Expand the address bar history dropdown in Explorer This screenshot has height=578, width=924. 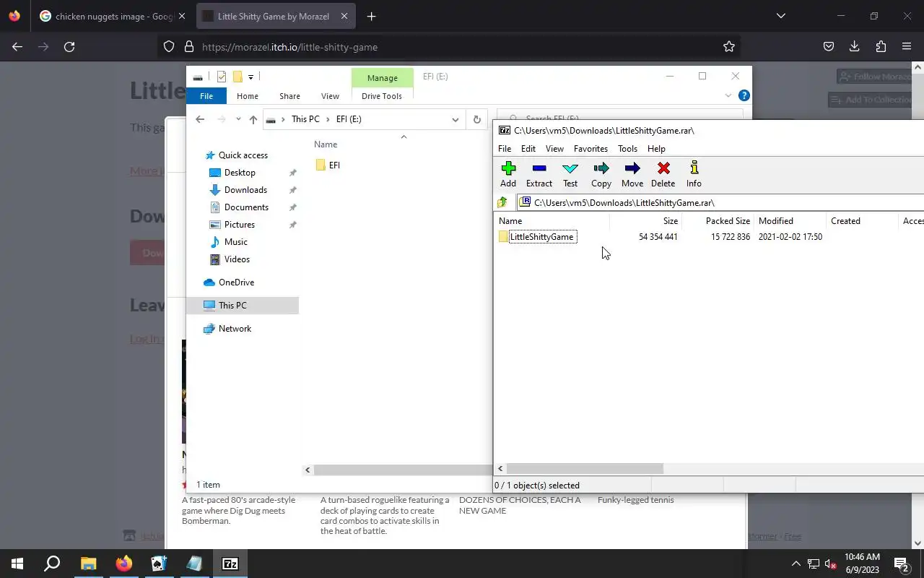pyautogui.click(x=456, y=119)
